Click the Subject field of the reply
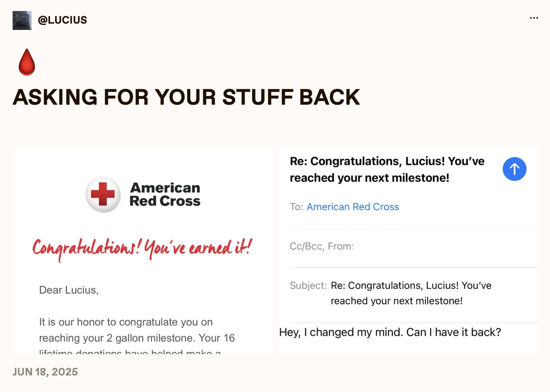 (x=414, y=294)
